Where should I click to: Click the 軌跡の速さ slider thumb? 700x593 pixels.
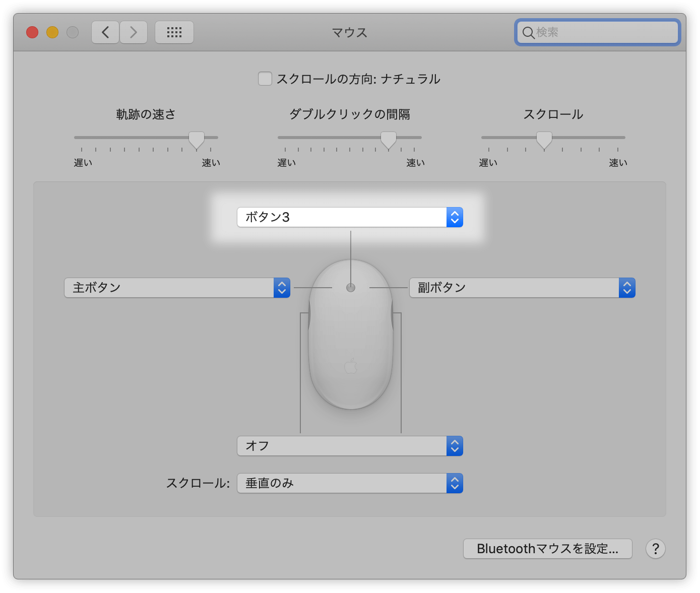pyautogui.click(x=197, y=140)
